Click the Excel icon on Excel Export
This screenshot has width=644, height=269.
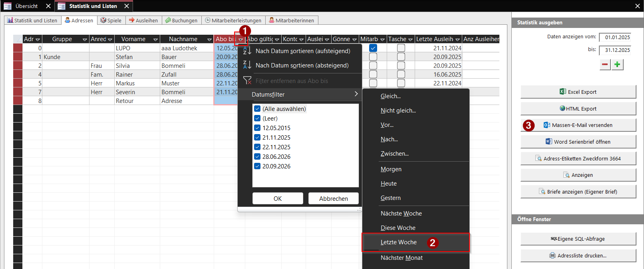[x=563, y=92]
